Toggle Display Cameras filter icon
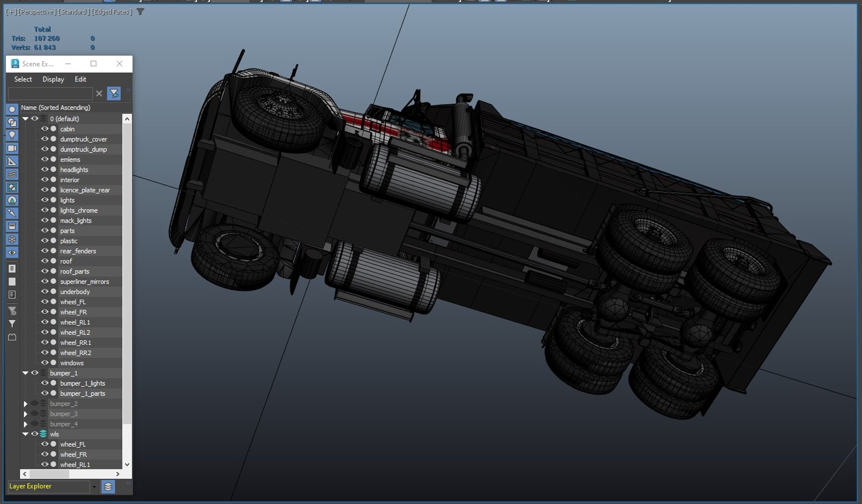This screenshot has width=862, height=504. 12,148
